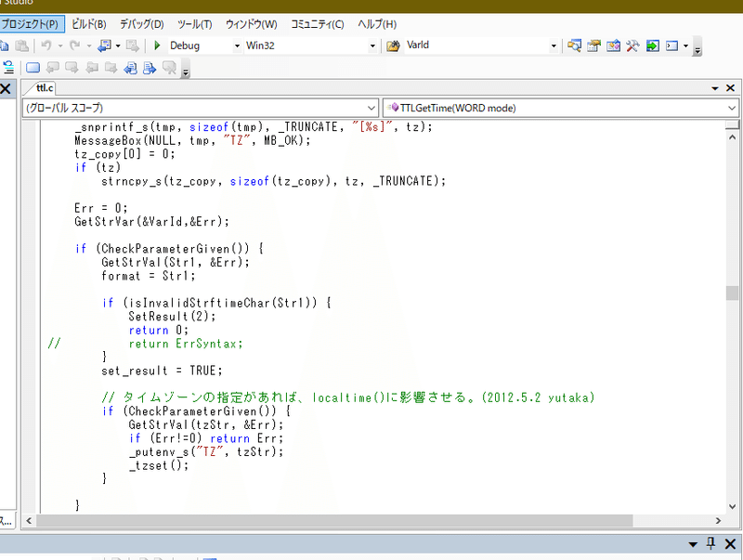The image size is (743, 560).
Task: Open the Command Window icon dropdown arrow
Action: pyautogui.click(x=685, y=46)
